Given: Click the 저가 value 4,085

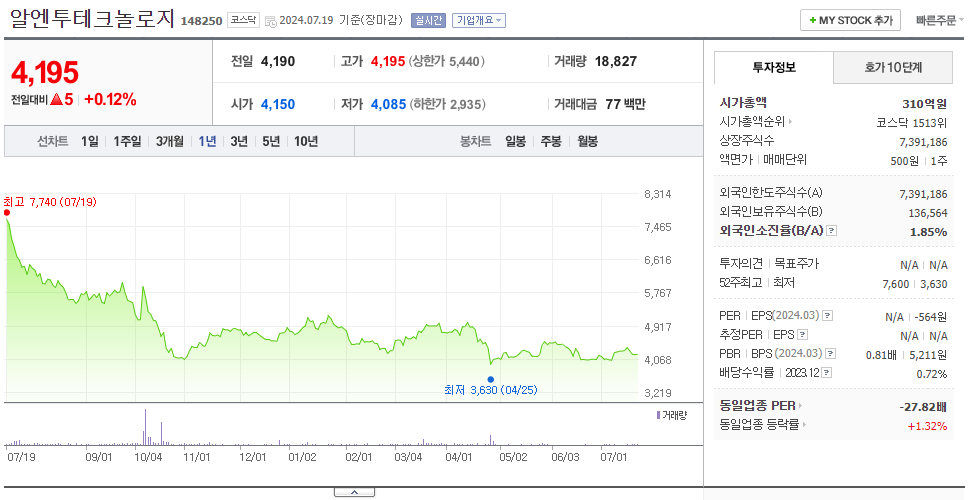Looking at the screenshot, I should point(388,104).
